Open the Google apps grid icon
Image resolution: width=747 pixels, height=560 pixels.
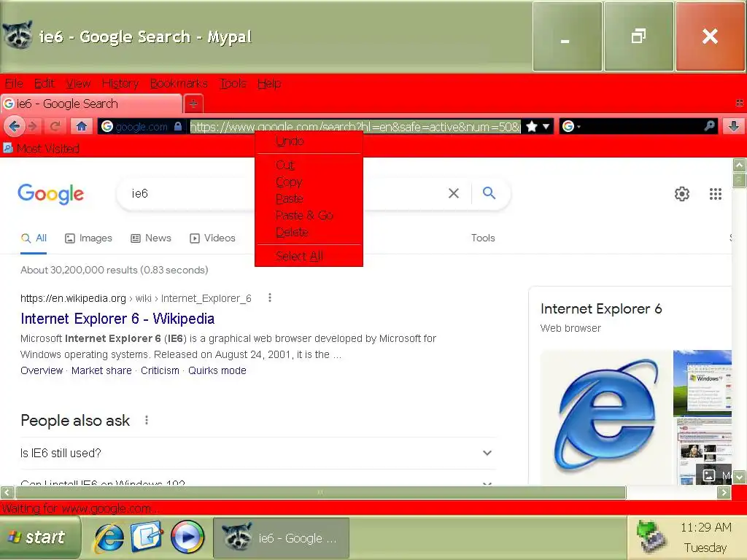[x=716, y=194]
